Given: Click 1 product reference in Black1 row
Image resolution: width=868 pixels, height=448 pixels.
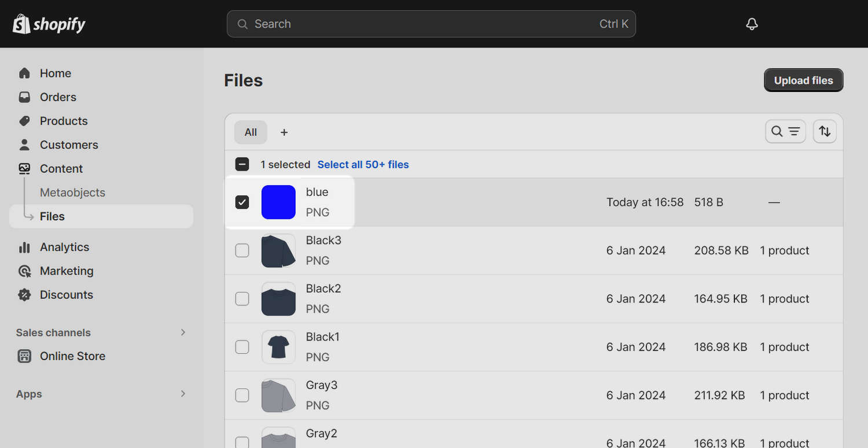Looking at the screenshot, I should coord(785,347).
